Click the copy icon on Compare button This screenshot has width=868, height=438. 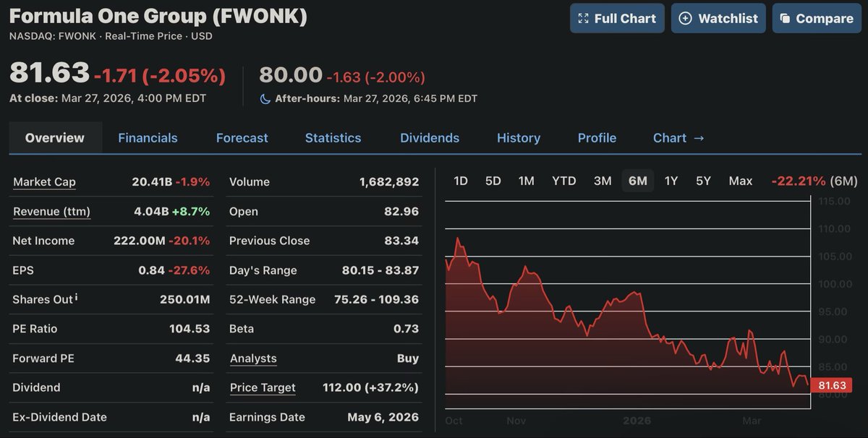coord(785,19)
